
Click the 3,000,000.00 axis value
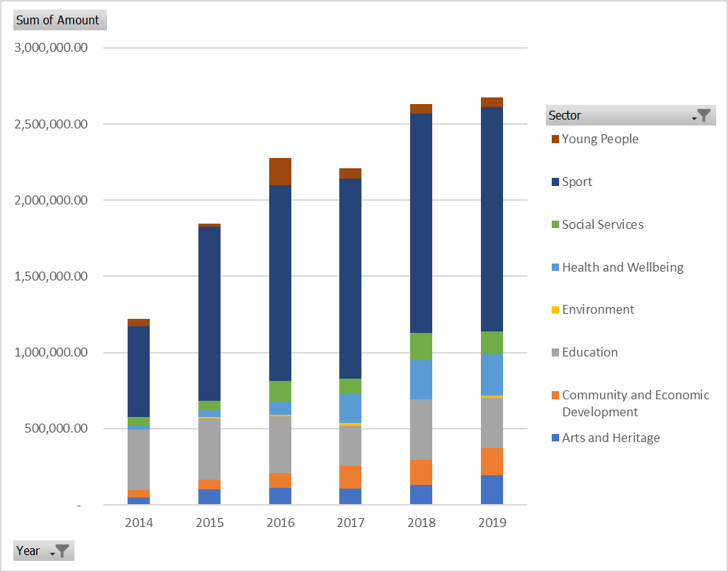tap(51, 47)
